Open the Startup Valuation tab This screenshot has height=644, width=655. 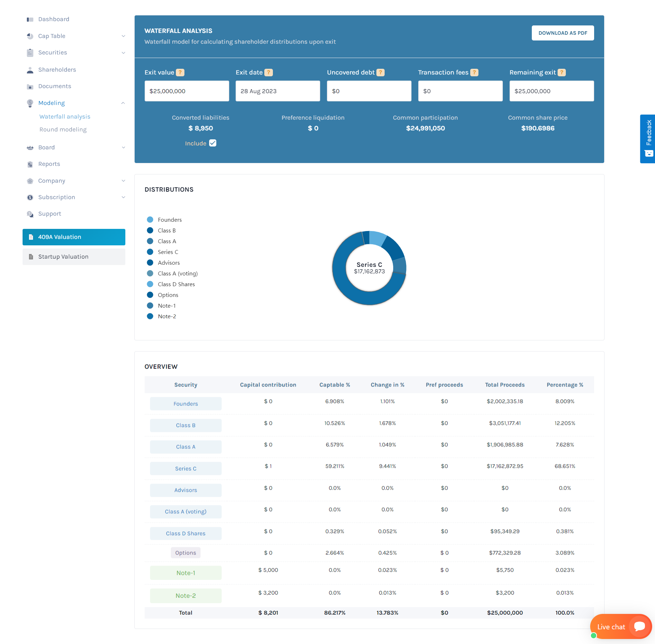point(63,256)
